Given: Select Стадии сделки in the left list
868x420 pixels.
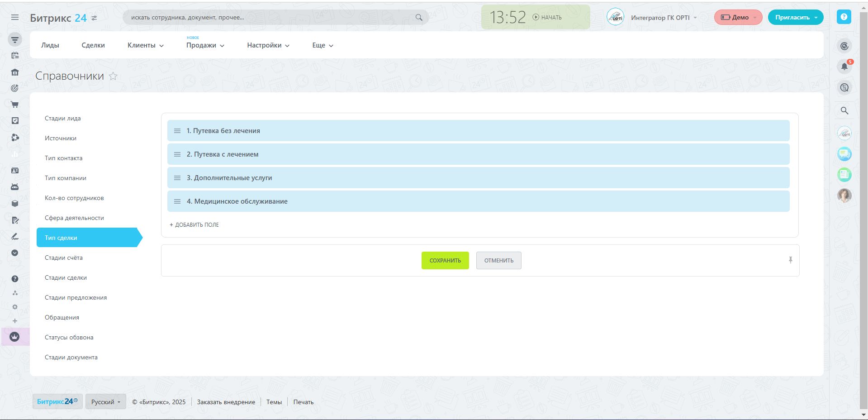Looking at the screenshot, I should point(66,277).
